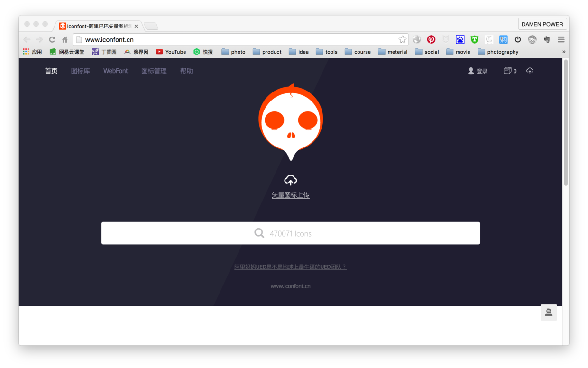Open the feedback avatar button at bottom right

click(549, 313)
